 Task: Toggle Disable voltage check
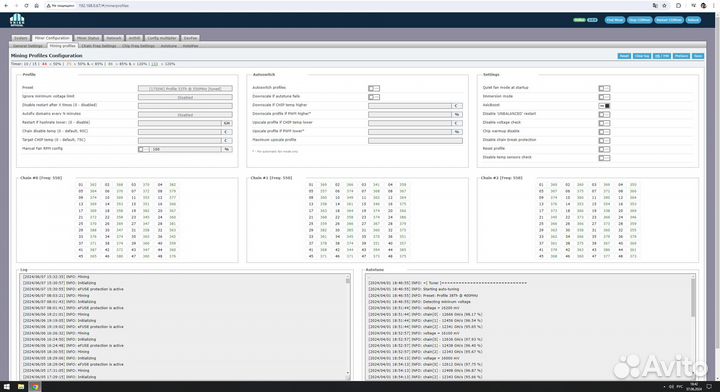(604, 123)
